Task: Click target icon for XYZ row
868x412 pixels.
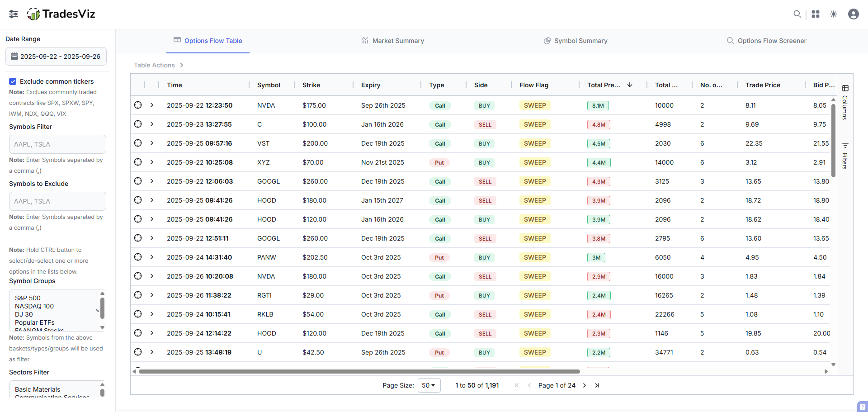Action: 138,162
